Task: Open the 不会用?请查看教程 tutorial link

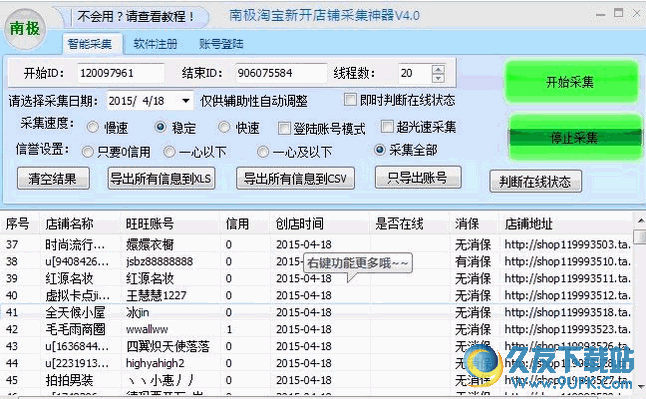Action: click(136, 16)
